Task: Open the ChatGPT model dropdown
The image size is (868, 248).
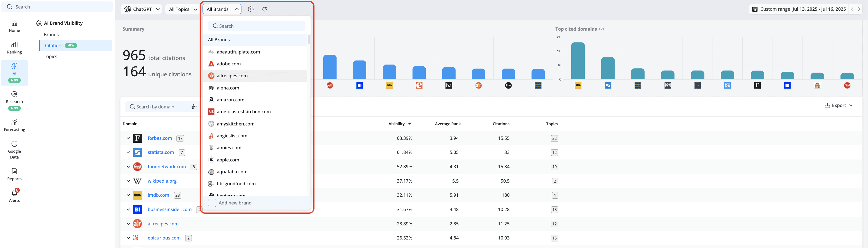Action: pos(142,9)
